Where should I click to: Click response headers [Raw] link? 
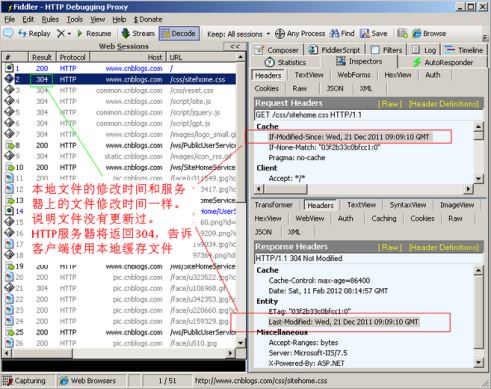pyautogui.click(x=390, y=248)
